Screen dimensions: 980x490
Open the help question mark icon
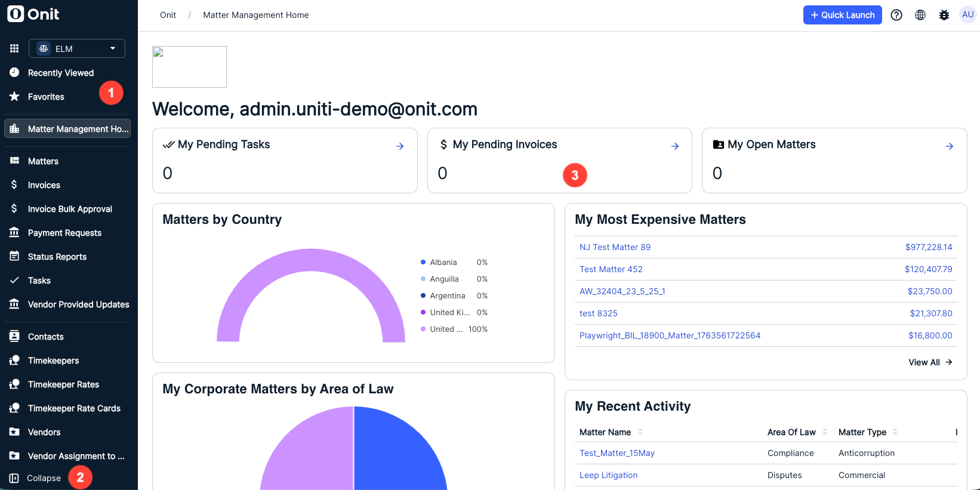click(896, 15)
